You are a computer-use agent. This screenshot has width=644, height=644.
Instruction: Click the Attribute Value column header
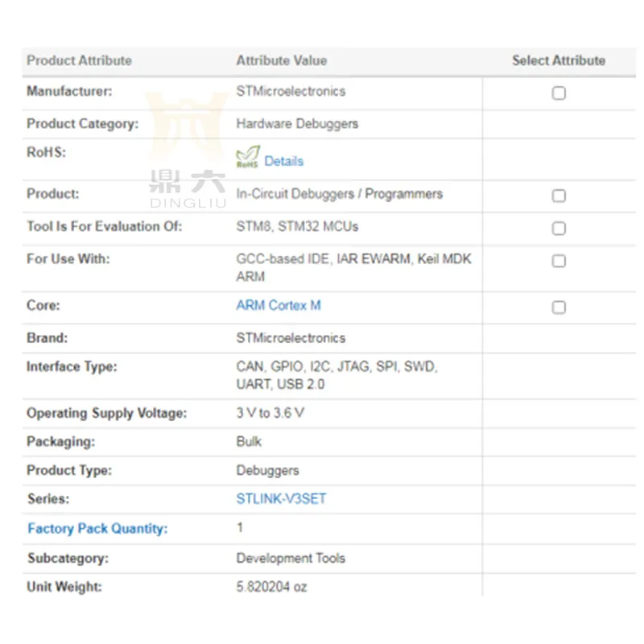tap(282, 60)
